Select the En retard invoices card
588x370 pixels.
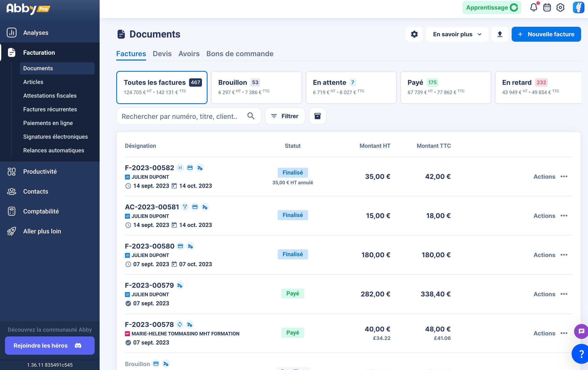click(x=538, y=87)
